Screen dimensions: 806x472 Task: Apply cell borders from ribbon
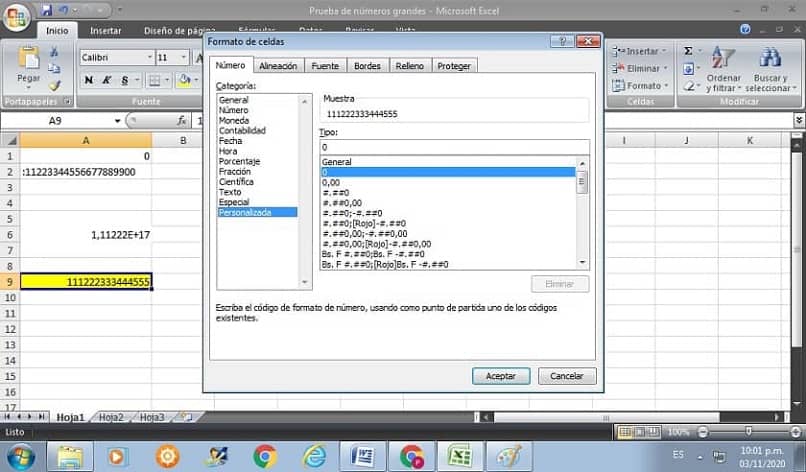click(154, 80)
